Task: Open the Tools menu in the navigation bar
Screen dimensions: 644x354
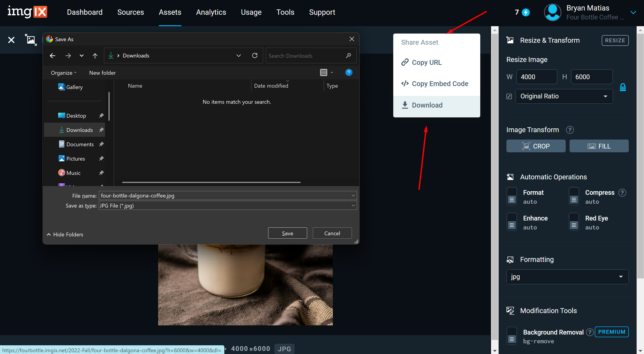Action: (x=285, y=12)
